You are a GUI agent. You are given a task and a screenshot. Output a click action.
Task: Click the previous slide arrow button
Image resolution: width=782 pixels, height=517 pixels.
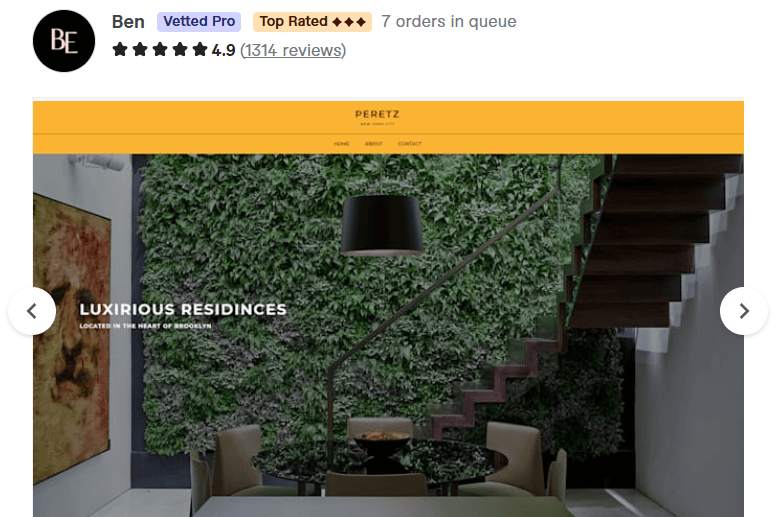(x=32, y=311)
